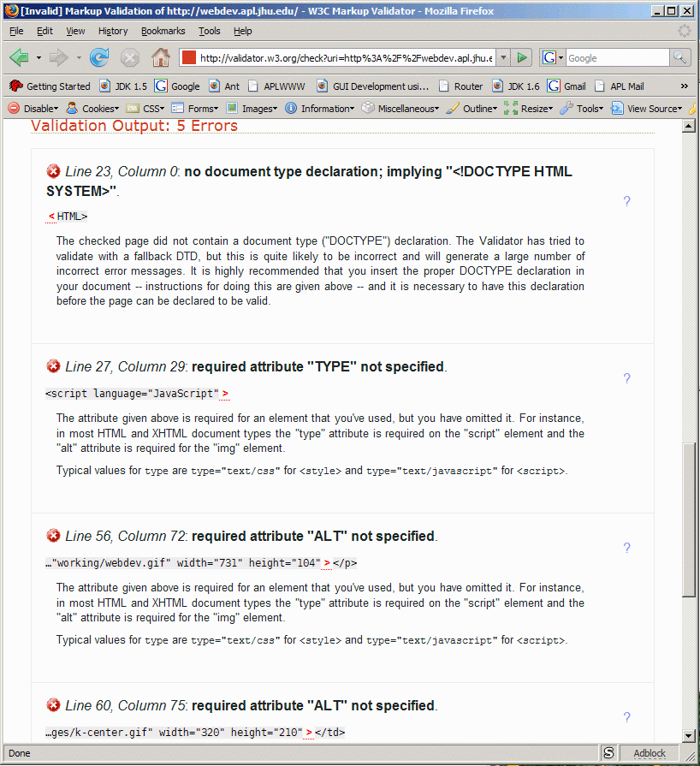
Task: Reload the page with the refresh icon
Action: click(x=99, y=57)
